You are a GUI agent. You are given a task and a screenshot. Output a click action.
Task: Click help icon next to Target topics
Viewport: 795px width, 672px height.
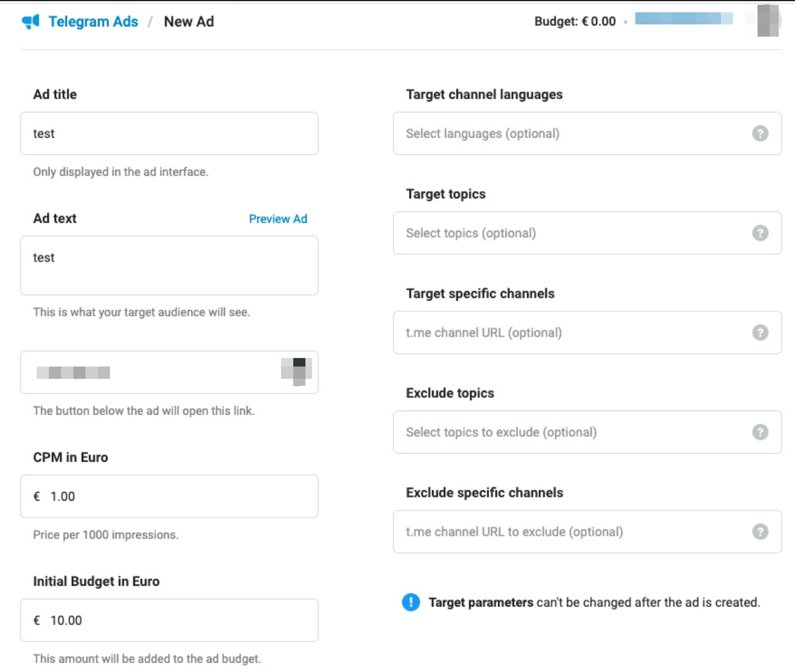760,233
